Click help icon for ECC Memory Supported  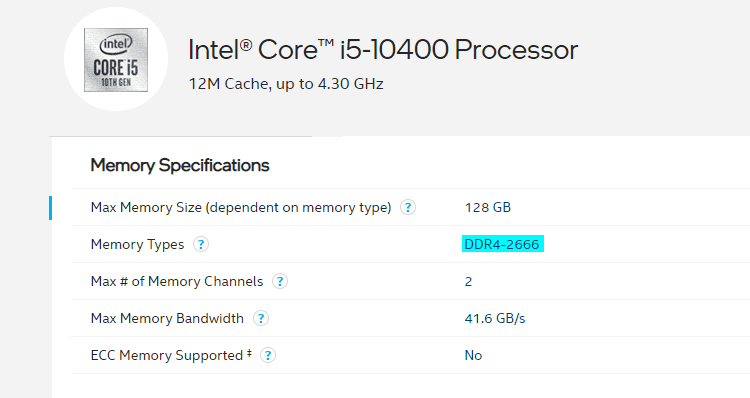(268, 355)
